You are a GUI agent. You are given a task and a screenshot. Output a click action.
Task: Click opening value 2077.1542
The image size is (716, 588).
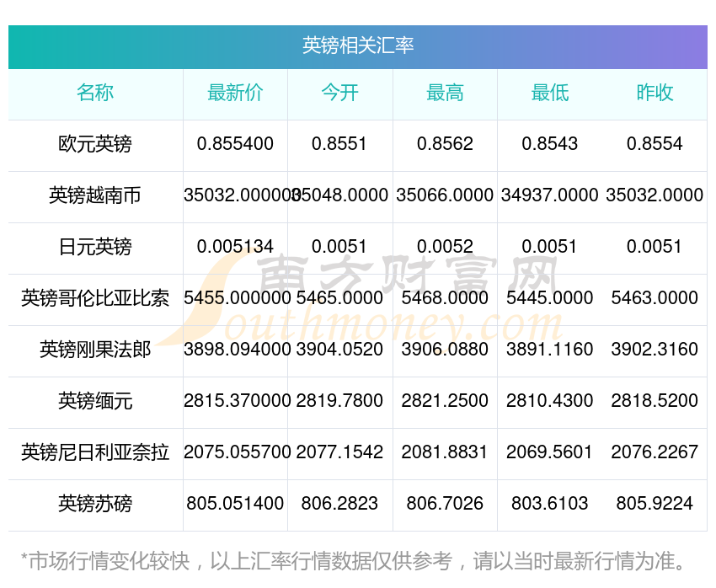coord(339,452)
